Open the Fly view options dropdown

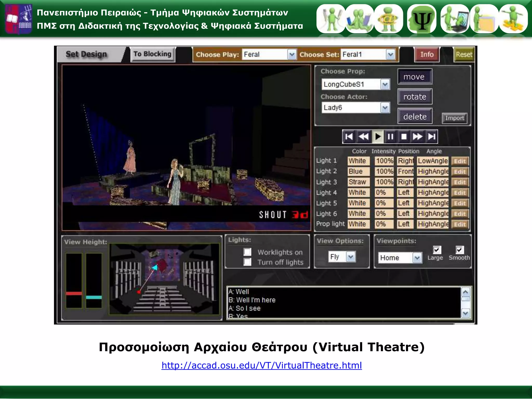(351, 257)
